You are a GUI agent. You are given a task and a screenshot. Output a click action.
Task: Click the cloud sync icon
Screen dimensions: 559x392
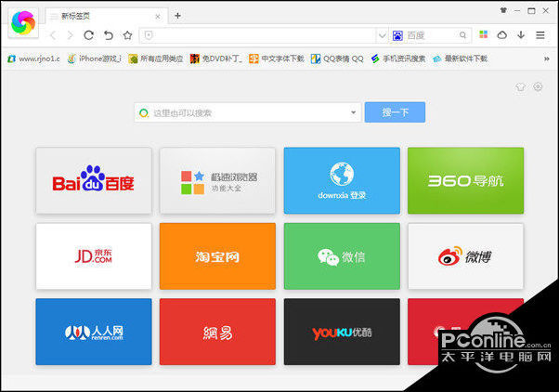pos(502,35)
